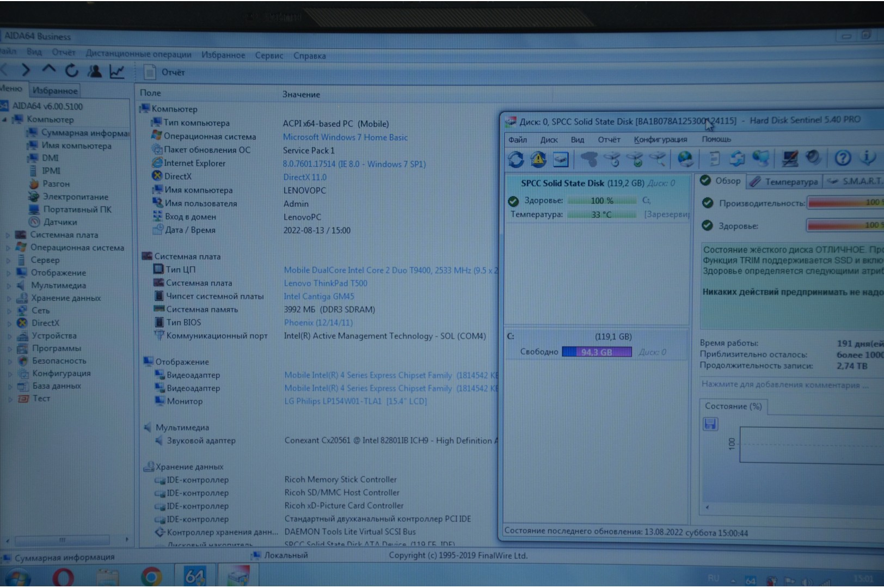Expand the Хранение данных tree node
The height and width of the screenshot is (588, 884).
pyautogui.click(x=8, y=298)
